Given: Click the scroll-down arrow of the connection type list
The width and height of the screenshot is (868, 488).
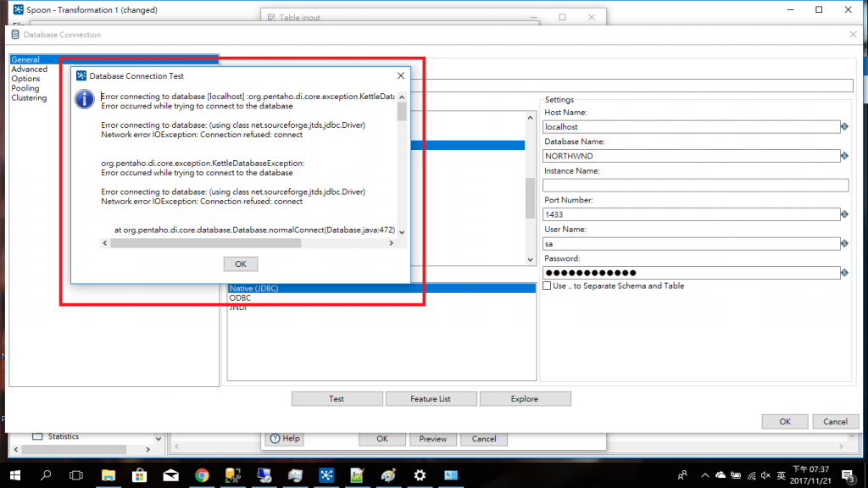Looking at the screenshot, I should [531, 259].
